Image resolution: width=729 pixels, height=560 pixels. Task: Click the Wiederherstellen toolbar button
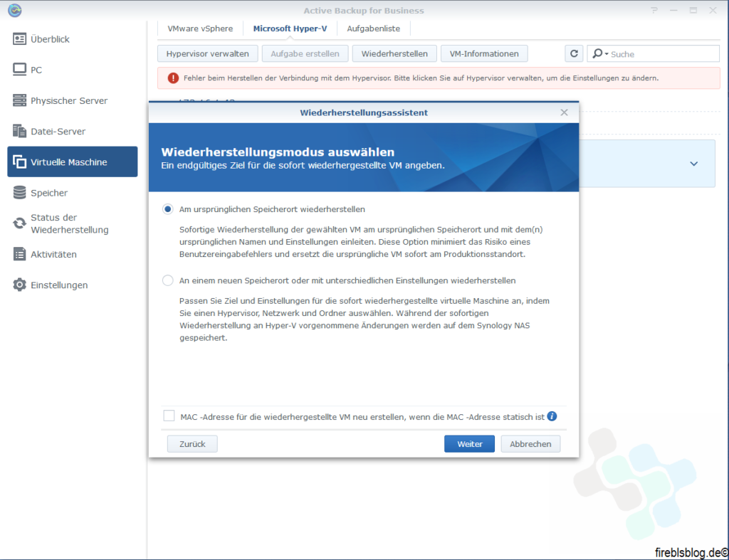pyautogui.click(x=394, y=53)
